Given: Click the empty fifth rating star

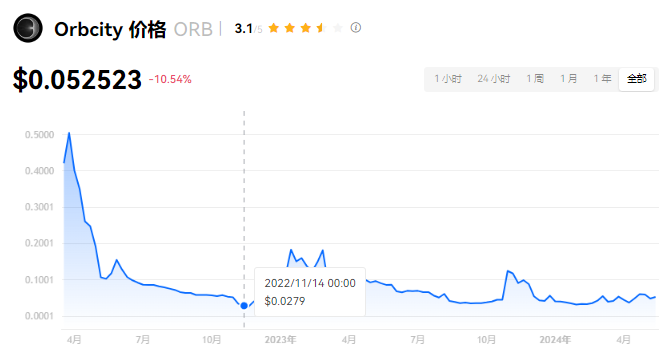Looking at the screenshot, I should pyautogui.click(x=337, y=28).
